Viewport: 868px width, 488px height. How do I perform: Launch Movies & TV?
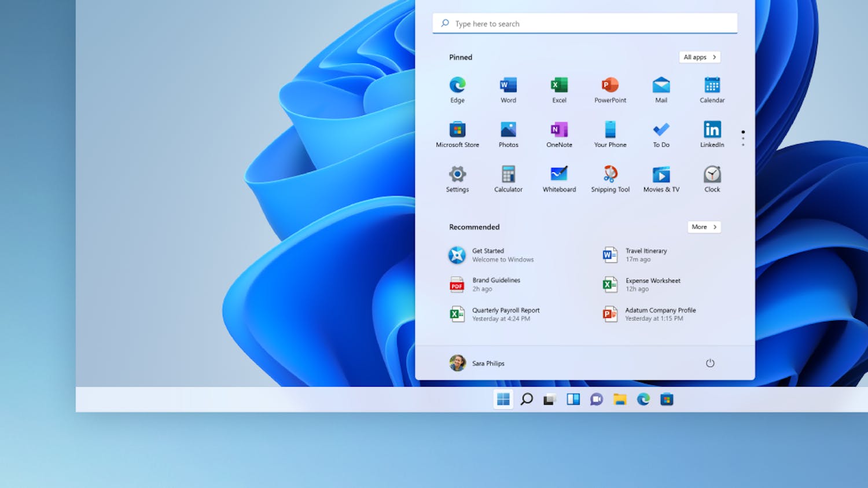click(660, 178)
